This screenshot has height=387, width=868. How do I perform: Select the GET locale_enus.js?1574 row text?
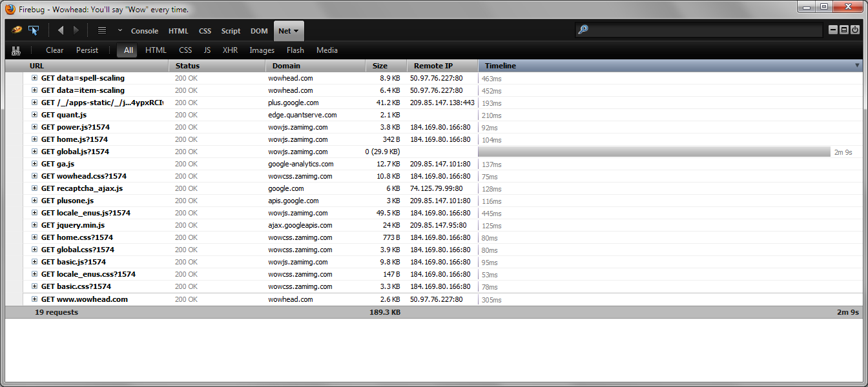coord(86,213)
